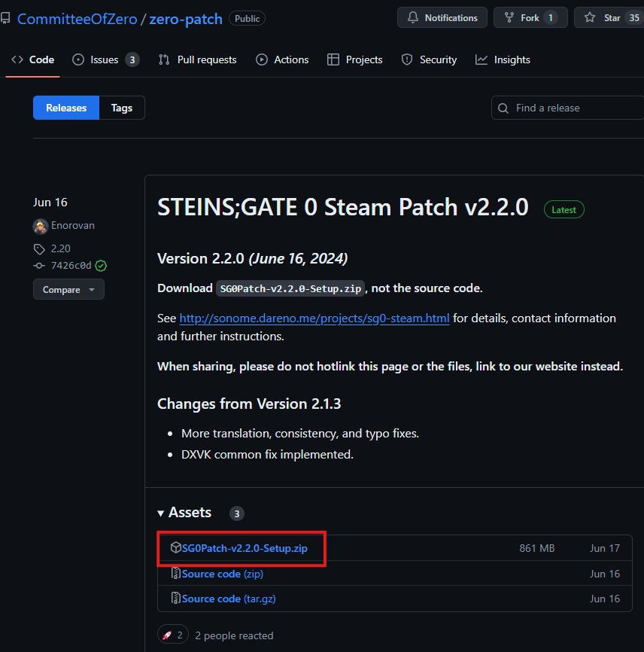Open the CommitteeOfZero organization link
The height and width of the screenshot is (652, 644).
click(77, 19)
